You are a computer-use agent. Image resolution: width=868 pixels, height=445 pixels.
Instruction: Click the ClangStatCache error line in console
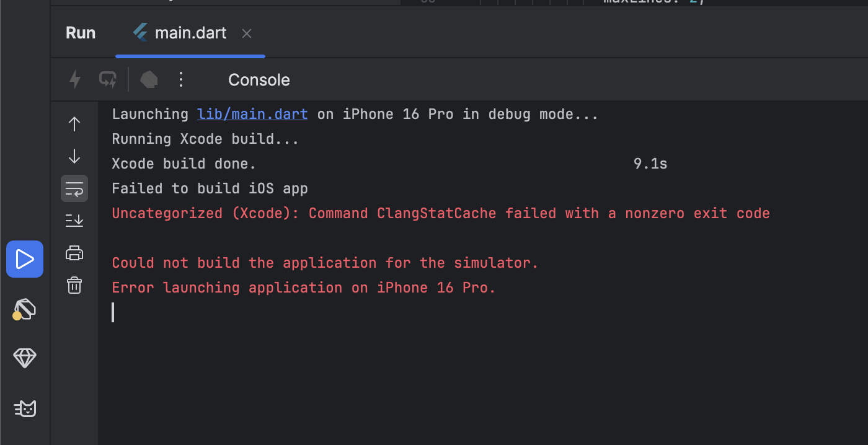pos(441,213)
